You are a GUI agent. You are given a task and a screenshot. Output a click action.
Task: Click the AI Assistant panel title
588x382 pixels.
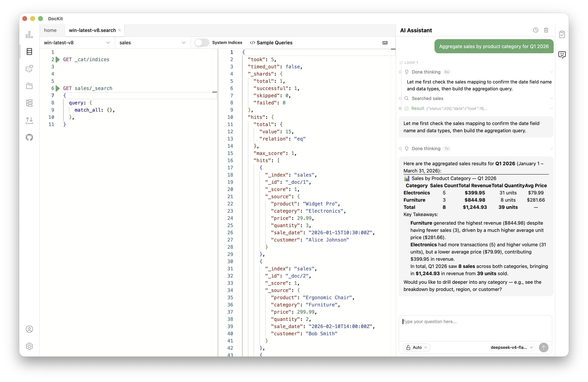[x=416, y=30]
